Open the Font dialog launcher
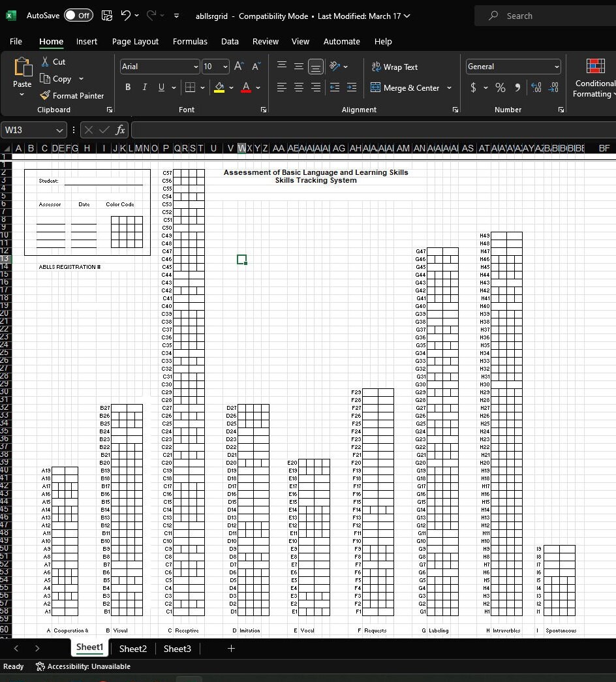The image size is (616, 682). point(263,110)
